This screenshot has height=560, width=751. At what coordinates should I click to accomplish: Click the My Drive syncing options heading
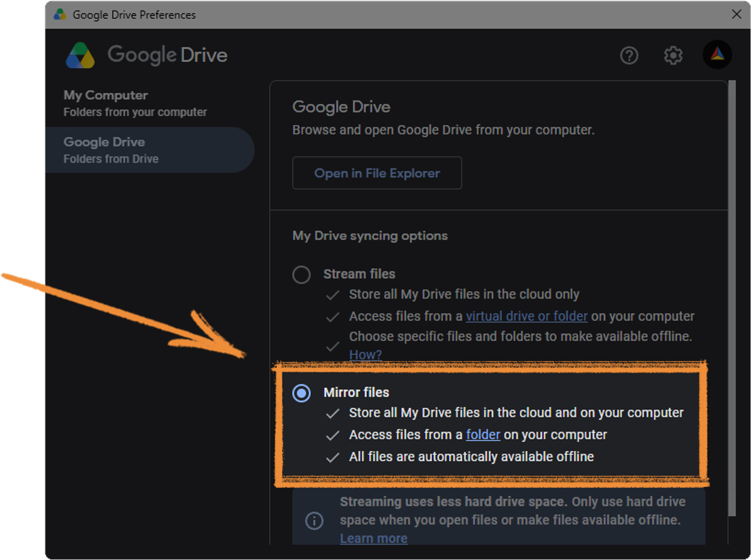click(370, 236)
